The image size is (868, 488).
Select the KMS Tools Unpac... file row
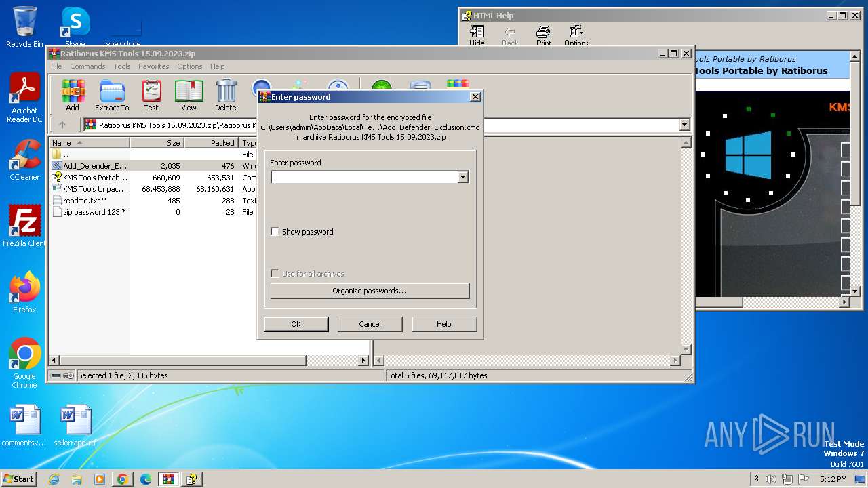[154, 189]
